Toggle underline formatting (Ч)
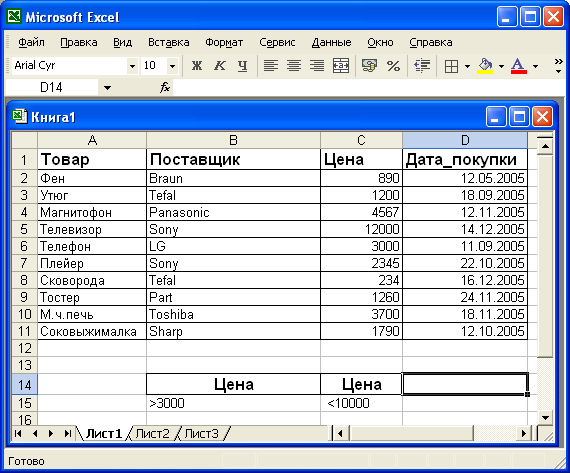The width and height of the screenshot is (570, 473). [242, 66]
